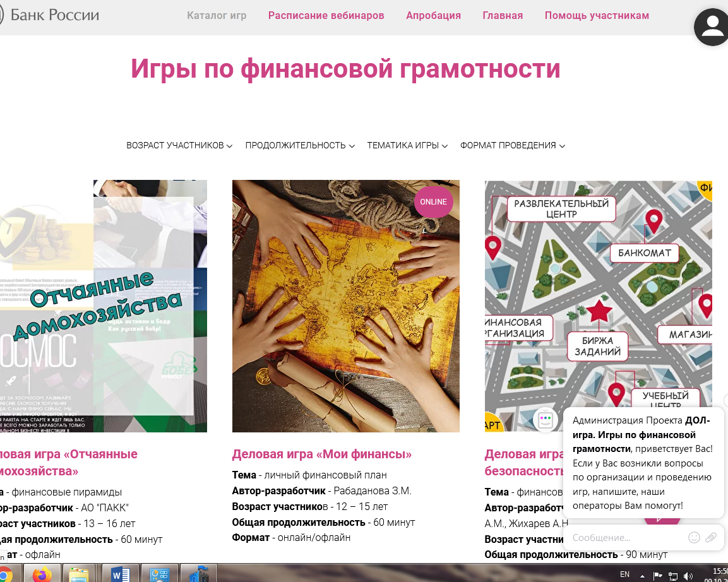Expand the Возраст участников filter
Viewport: 728px width, 582px height.
[x=179, y=145]
